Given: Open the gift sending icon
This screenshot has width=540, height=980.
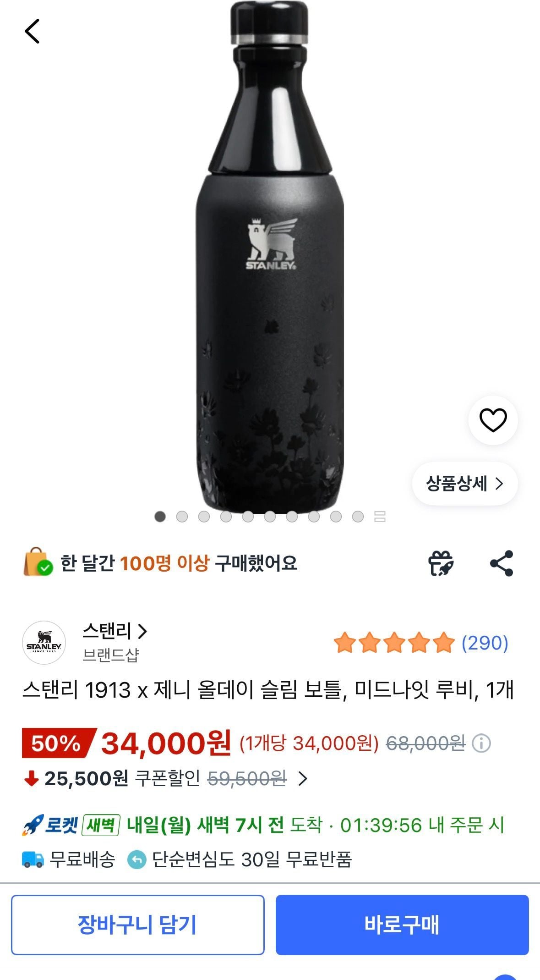Looking at the screenshot, I should 441,563.
